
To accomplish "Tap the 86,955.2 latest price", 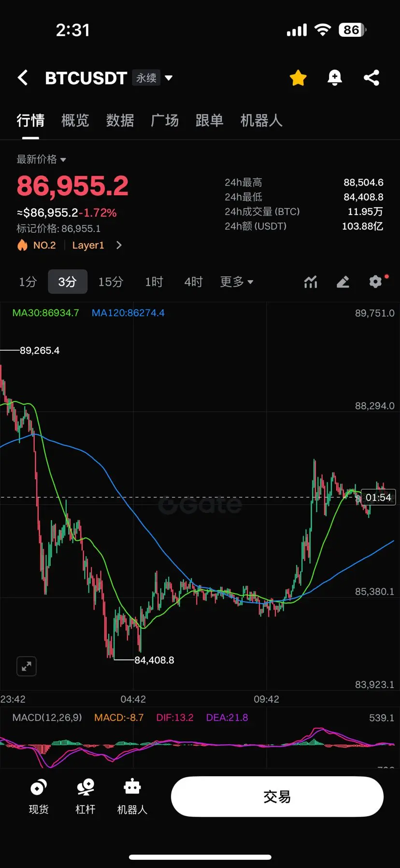I will pyautogui.click(x=72, y=186).
